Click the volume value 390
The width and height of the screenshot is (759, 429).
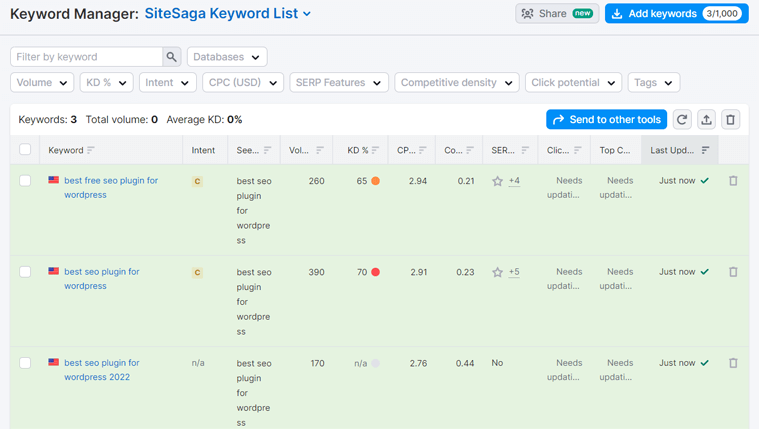[317, 272]
